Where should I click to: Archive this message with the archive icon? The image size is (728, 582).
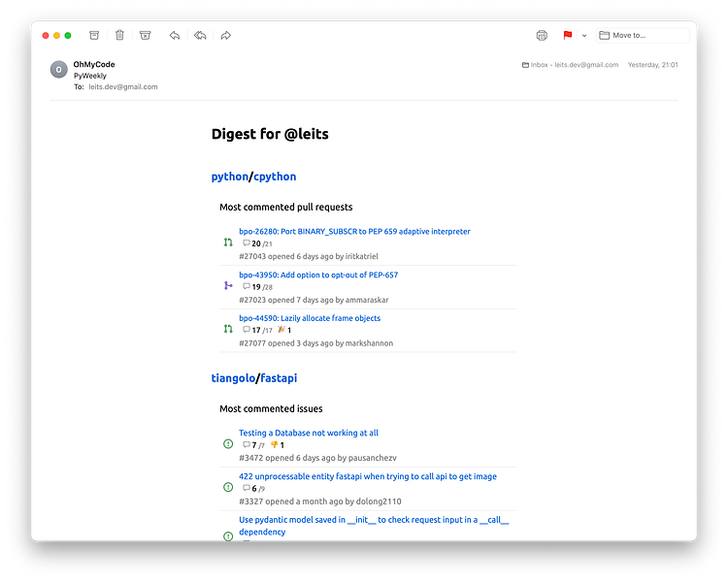tap(94, 35)
